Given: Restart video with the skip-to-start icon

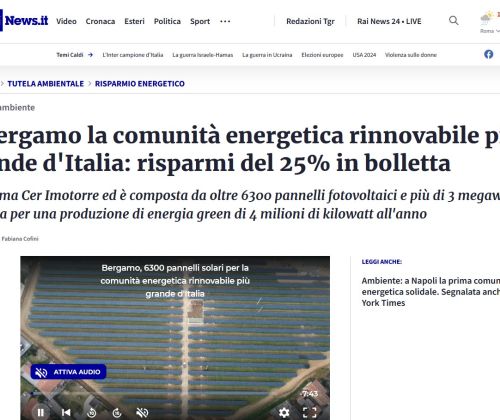Looking at the screenshot, I should tap(66, 413).
